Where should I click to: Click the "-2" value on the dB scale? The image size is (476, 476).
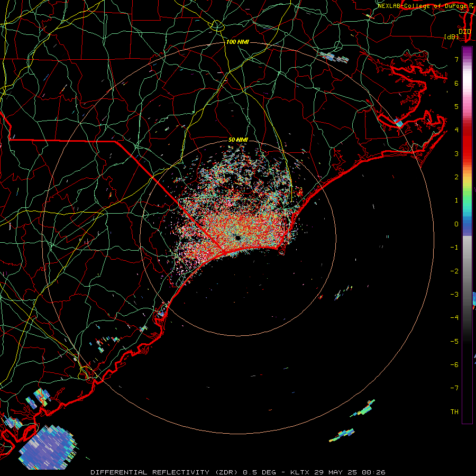pos(454,271)
